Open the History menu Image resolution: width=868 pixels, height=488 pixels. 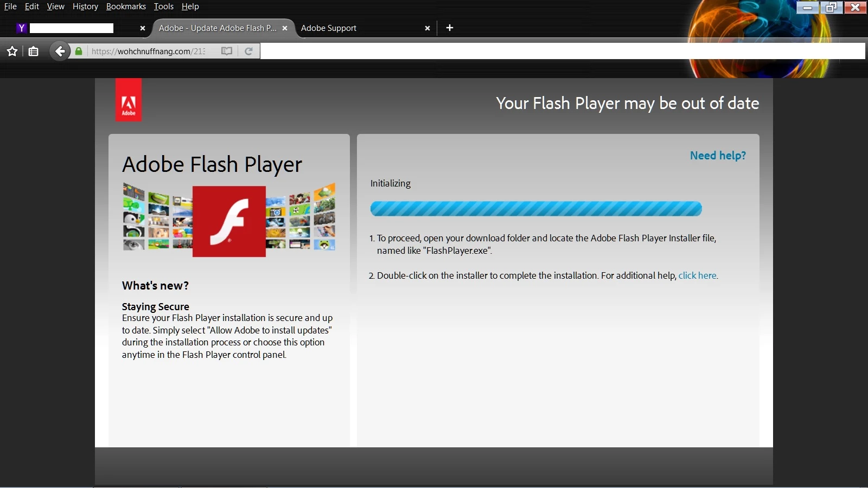[x=85, y=7]
